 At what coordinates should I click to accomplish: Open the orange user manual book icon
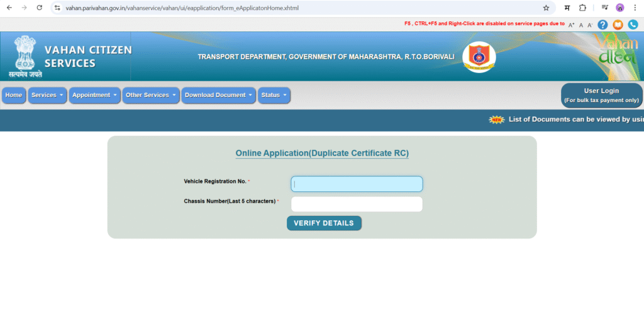[x=618, y=25]
